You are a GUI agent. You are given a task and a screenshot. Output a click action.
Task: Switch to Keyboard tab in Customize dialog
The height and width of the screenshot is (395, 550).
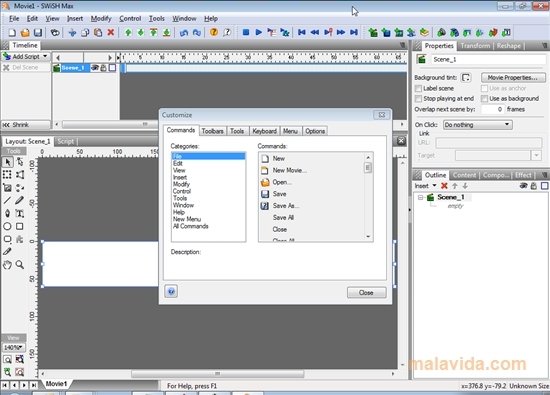[x=264, y=131]
